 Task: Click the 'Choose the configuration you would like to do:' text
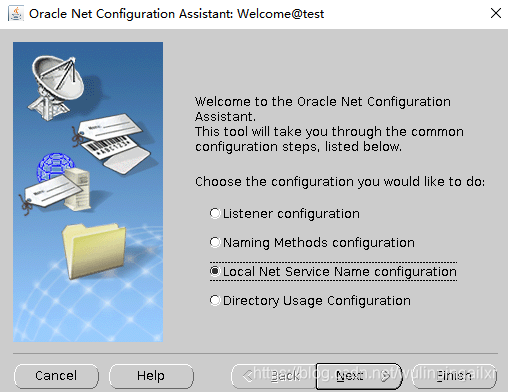340,182
